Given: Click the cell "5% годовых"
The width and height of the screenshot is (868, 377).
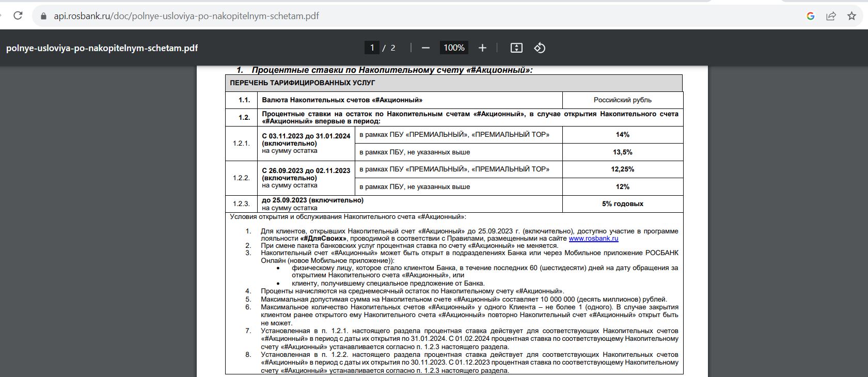Looking at the screenshot, I should (623, 204).
